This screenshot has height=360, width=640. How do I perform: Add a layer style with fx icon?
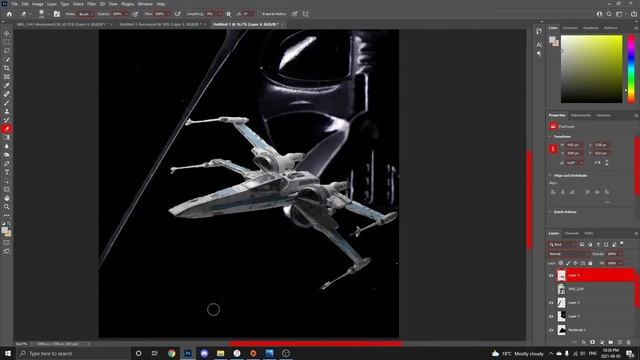pyautogui.click(x=584, y=342)
